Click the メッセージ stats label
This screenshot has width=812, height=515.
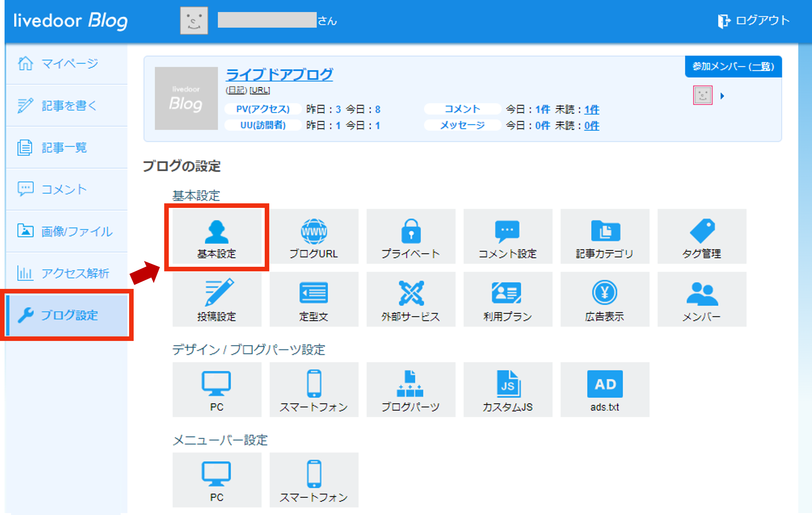point(463,126)
